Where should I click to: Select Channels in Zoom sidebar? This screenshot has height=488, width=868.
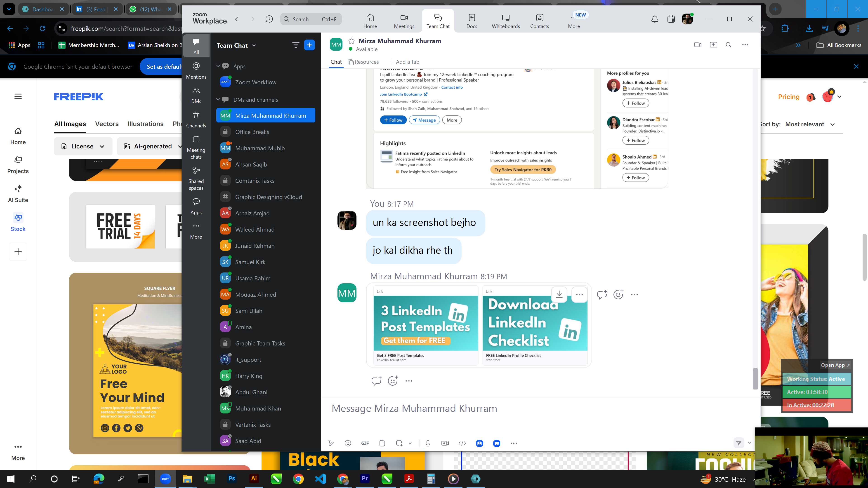click(x=196, y=120)
